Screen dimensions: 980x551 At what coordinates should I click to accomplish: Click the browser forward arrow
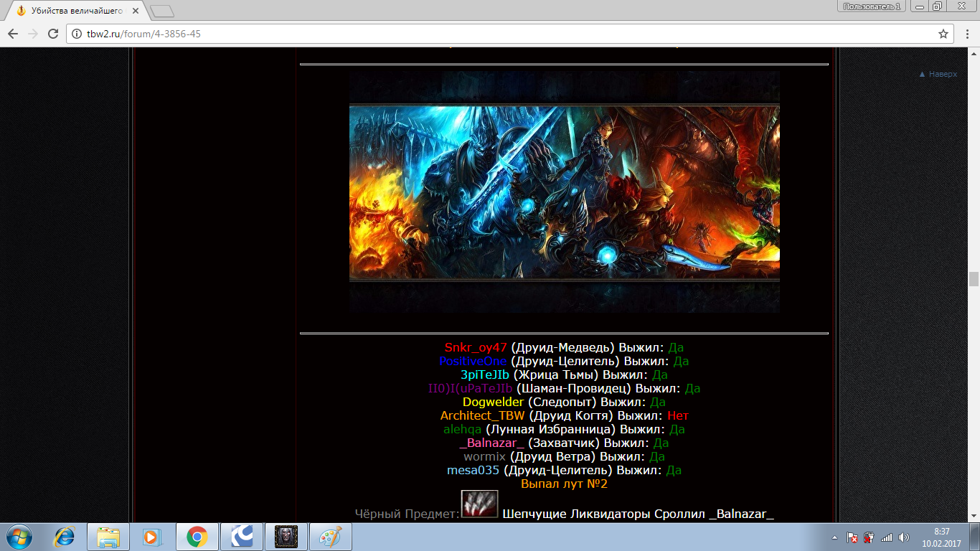click(x=33, y=34)
